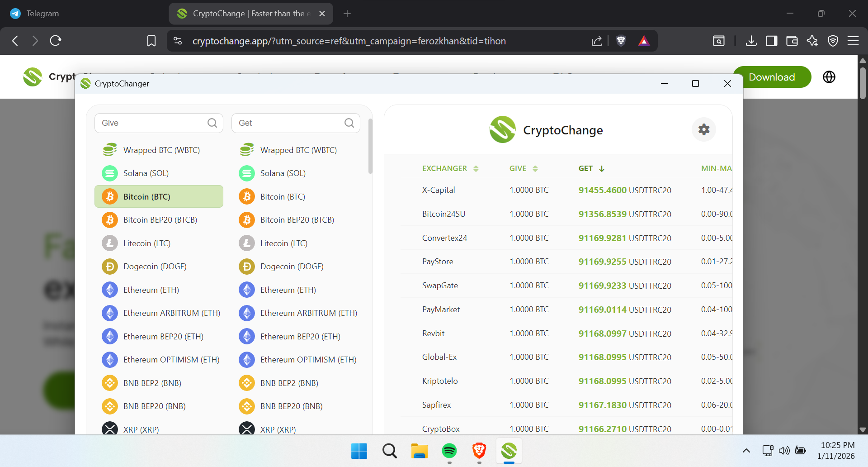Focus the Give search input field
This screenshot has height=467, width=868.
coord(159,123)
